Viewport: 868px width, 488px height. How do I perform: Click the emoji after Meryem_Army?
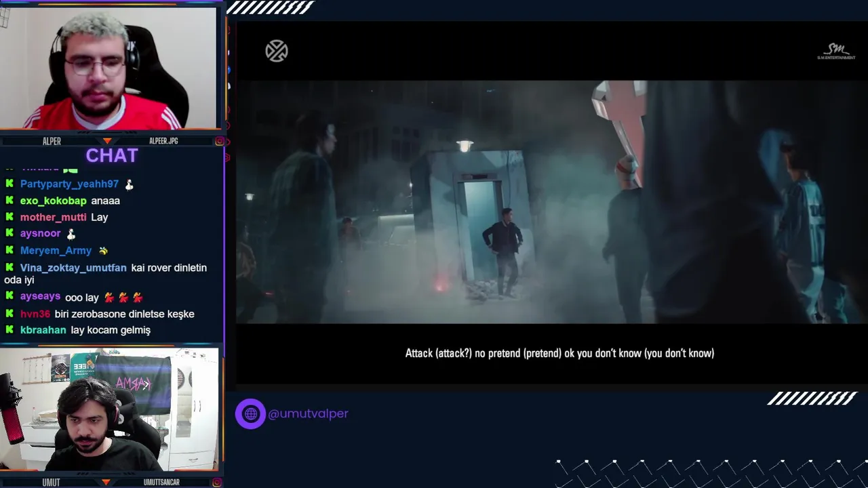[103, 250]
